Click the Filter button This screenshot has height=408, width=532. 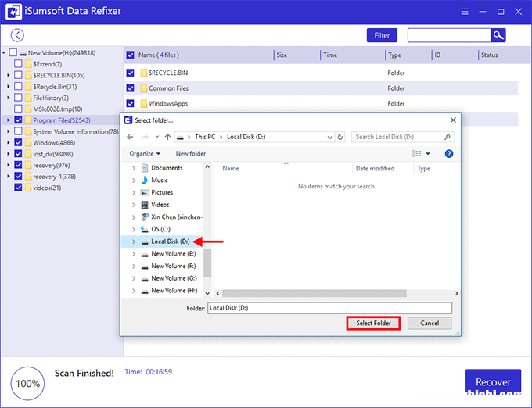382,35
